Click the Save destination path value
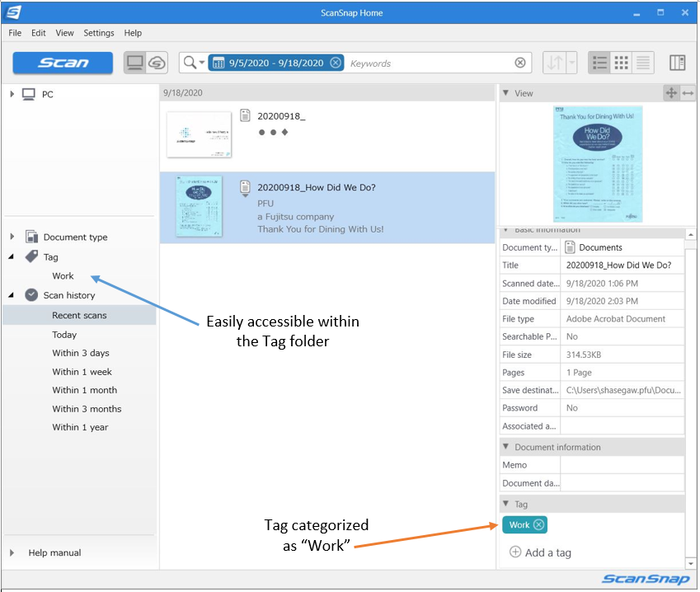Screen dimensions: 700x592 623,390
